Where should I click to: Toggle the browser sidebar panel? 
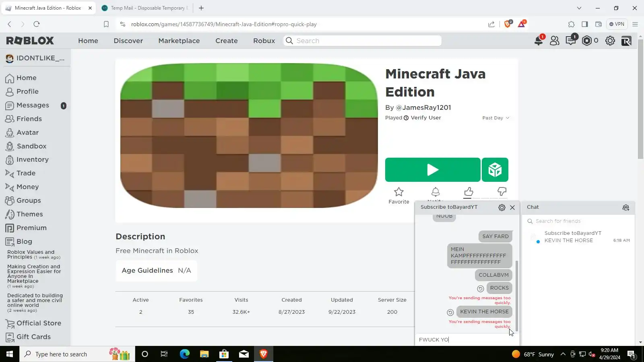pos(585,24)
